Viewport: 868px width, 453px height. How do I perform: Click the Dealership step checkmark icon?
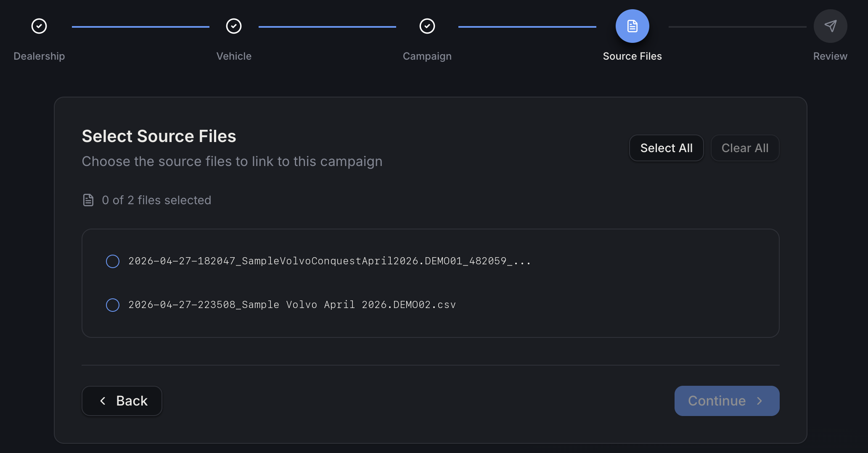(x=39, y=26)
